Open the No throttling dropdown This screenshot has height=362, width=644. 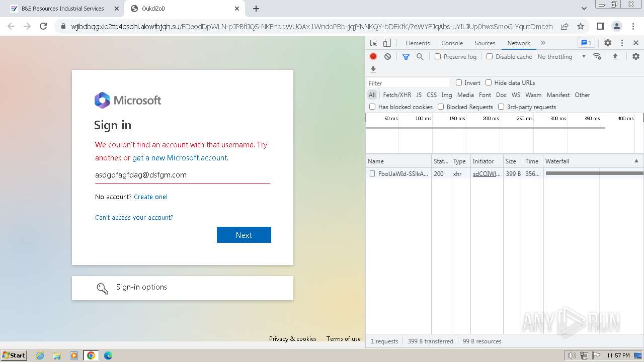click(x=561, y=57)
